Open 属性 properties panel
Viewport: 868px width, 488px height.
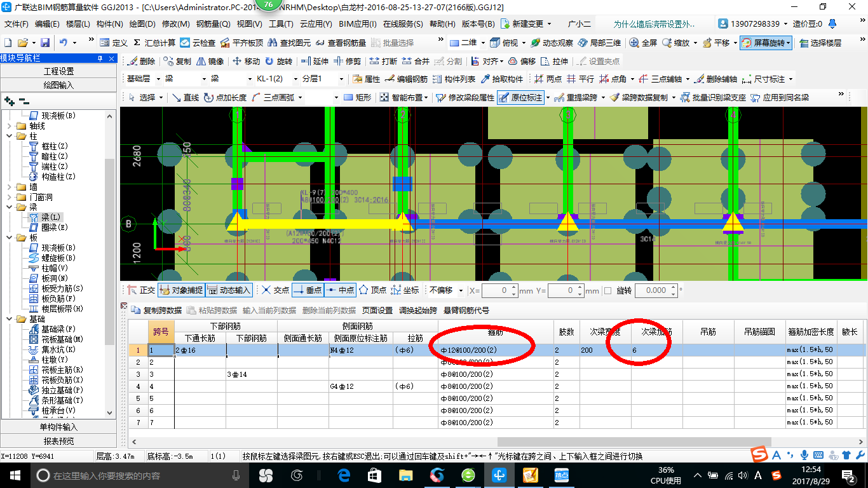(366, 79)
